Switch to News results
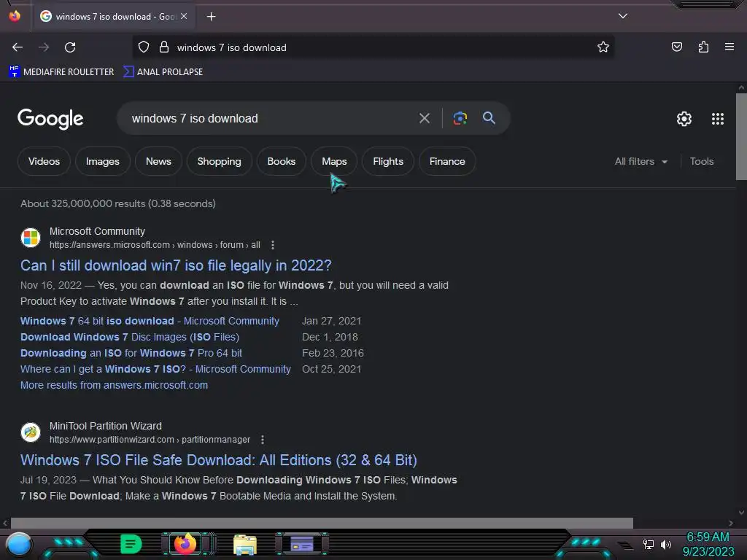This screenshot has height=560, width=747. coord(158,161)
